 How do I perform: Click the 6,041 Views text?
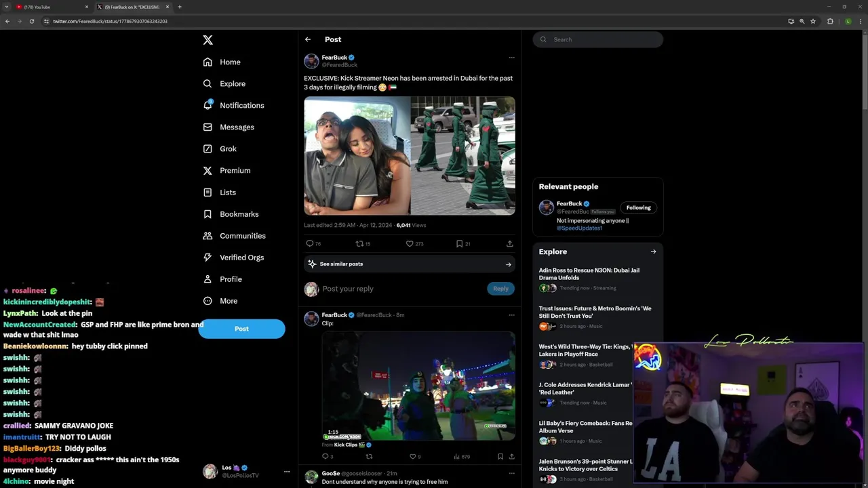click(411, 225)
